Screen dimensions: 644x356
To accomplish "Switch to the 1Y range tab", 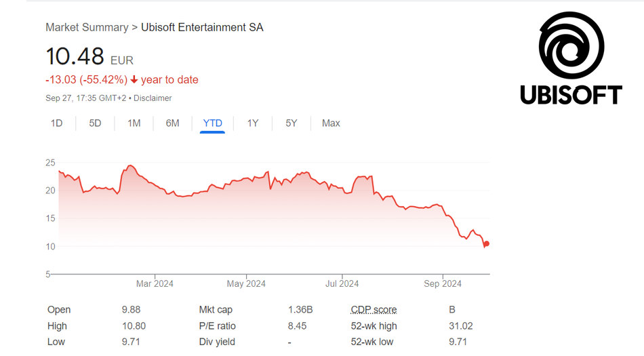I will 253,123.
